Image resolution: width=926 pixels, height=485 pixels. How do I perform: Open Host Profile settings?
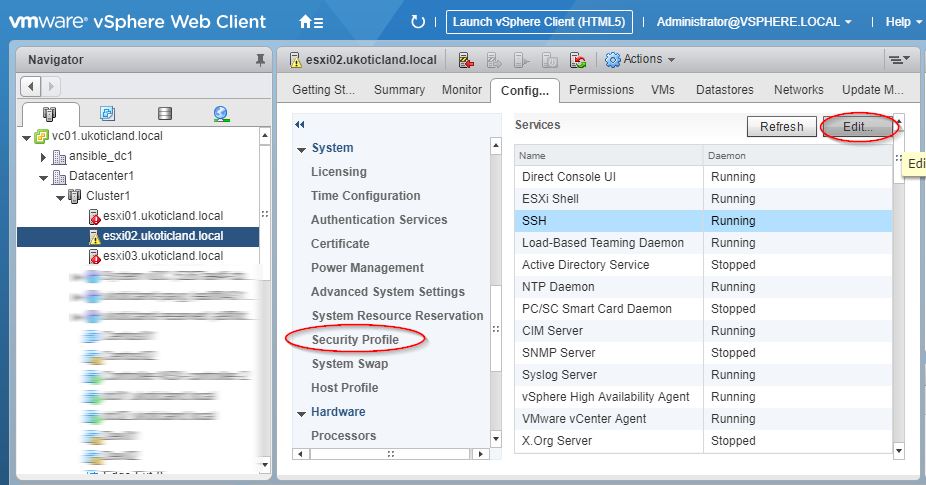[344, 388]
